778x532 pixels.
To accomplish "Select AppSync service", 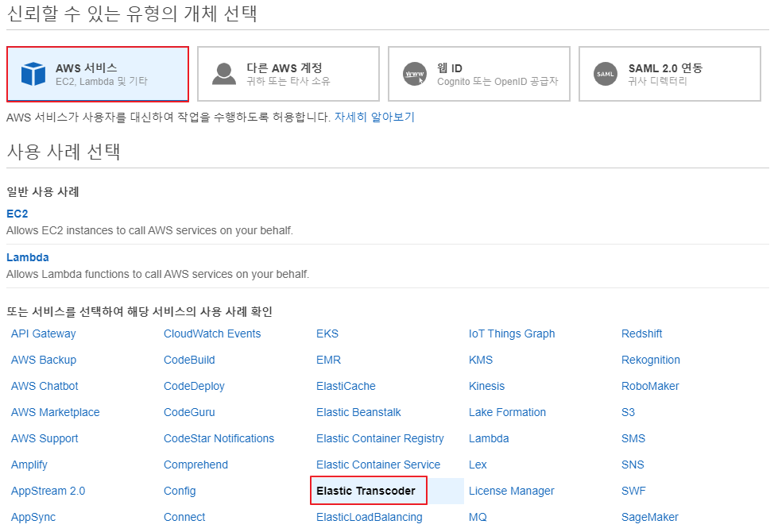I will pos(33,517).
